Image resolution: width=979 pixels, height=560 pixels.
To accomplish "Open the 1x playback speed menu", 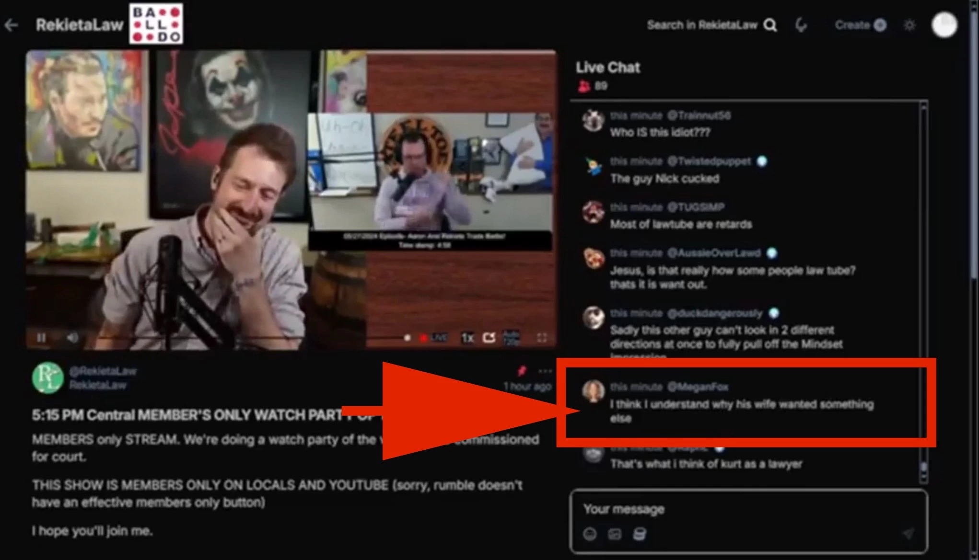I will pos(467,338).
